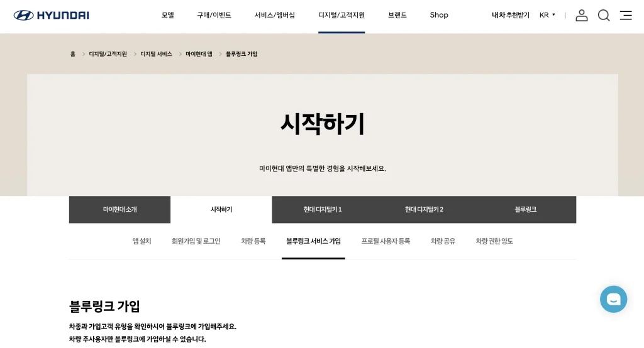Open the 모델 menu
This screenshot has width=644, height=348.
click(167, 15)
